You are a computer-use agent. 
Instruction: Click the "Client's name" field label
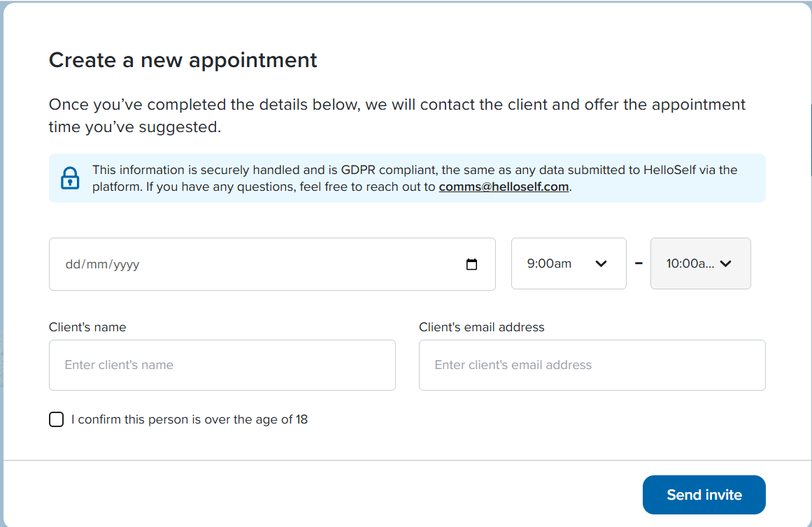[x=87, y=327]
